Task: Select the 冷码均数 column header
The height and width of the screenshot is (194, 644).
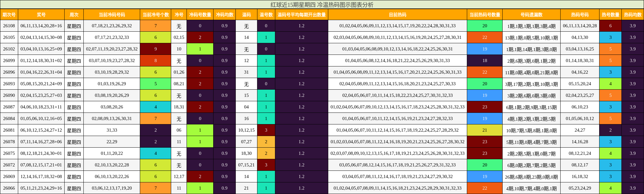Action: coord(224,15)
